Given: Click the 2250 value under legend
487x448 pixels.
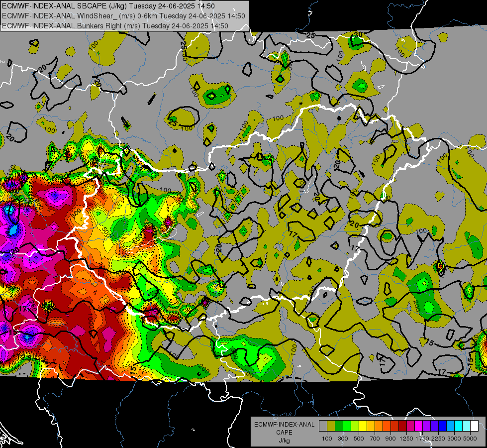Looking at the screenshot, I should pos(438,439).
